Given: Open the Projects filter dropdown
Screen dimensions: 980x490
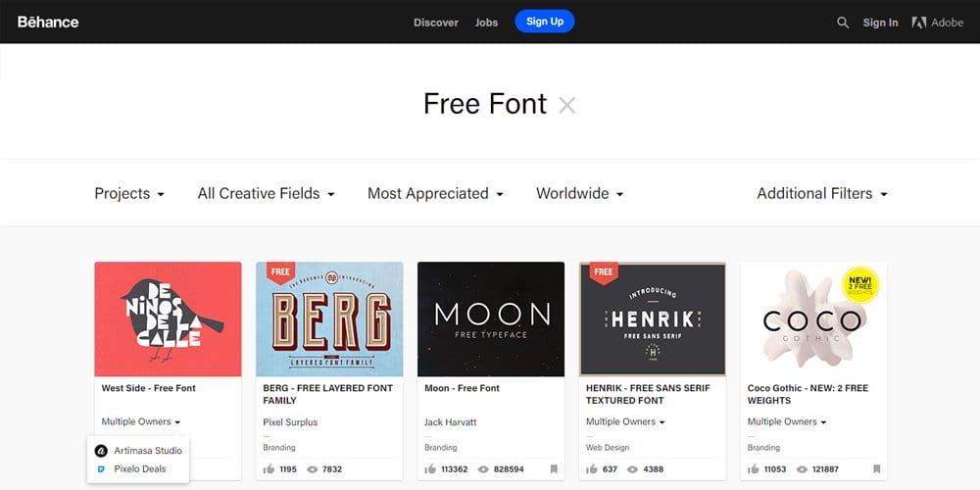Looking at the screenshot, I should (129, 194).
